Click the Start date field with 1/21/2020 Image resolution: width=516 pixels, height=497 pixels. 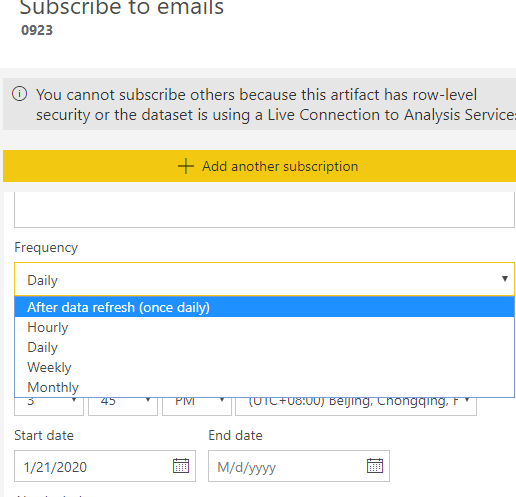click(x=105, y=466)
